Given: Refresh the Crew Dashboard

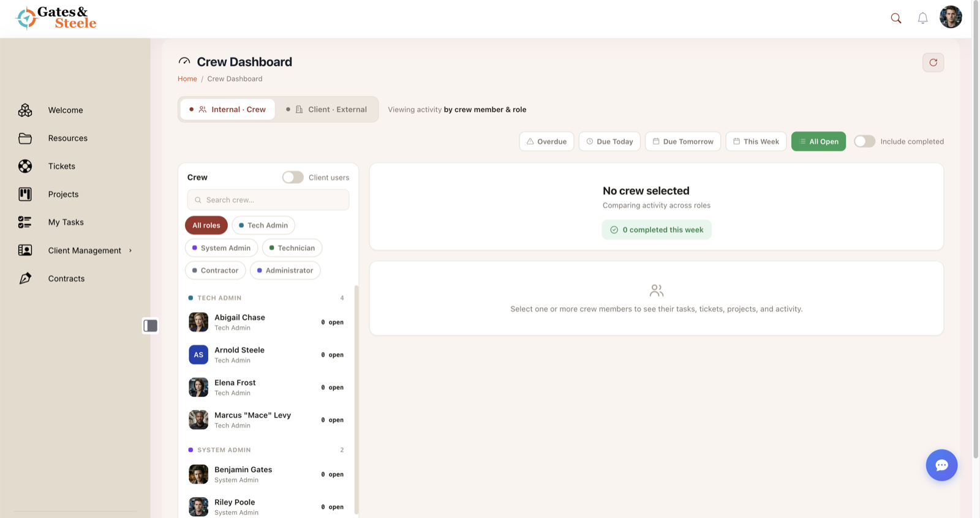Looking at the screenshot, I should pyautogui.click(x=933, y=62).
